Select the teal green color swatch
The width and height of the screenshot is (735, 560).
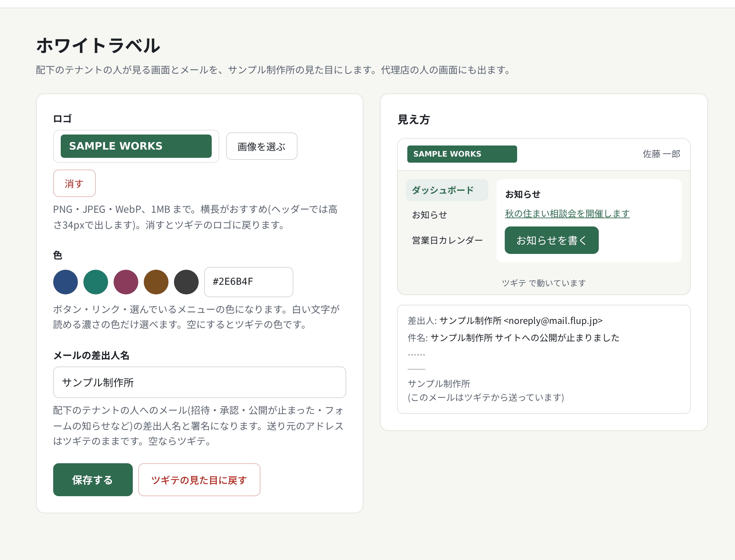[x=96, y=282]
